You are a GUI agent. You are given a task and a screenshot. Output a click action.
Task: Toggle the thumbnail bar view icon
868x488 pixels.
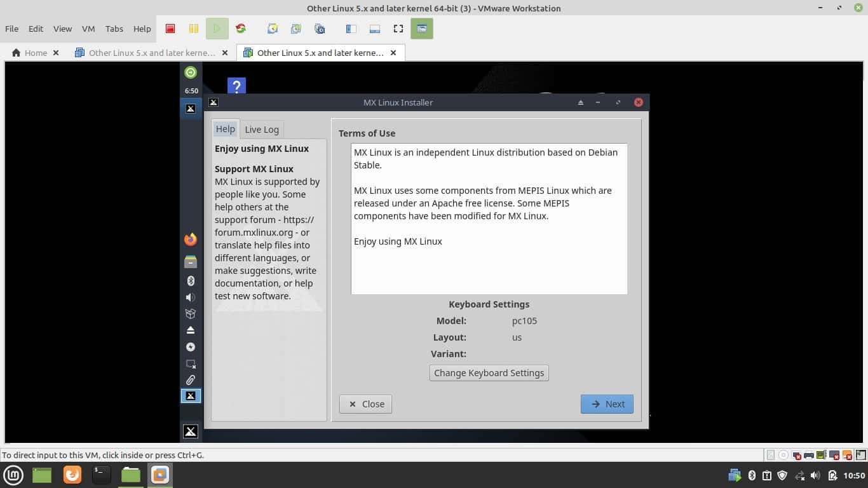375,29
